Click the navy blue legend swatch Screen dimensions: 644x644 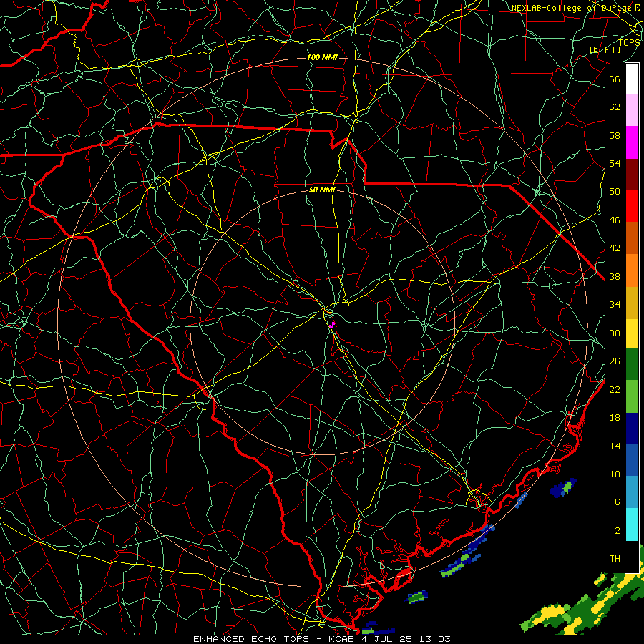pos(632,429)
